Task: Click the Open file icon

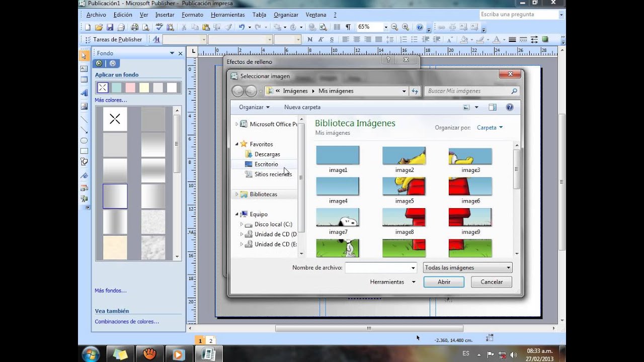Action: coord(99,27)
